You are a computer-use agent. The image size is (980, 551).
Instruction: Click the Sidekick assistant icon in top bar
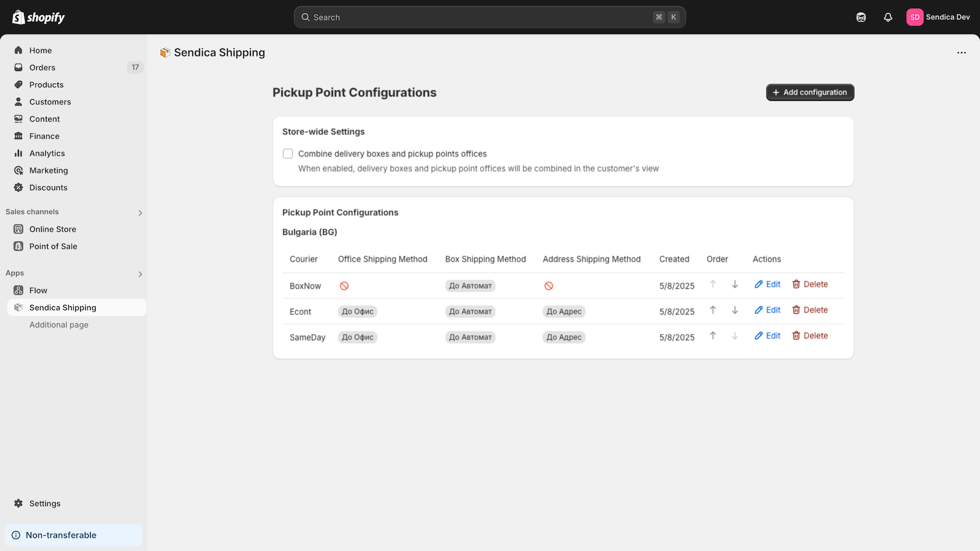[861, 17]
